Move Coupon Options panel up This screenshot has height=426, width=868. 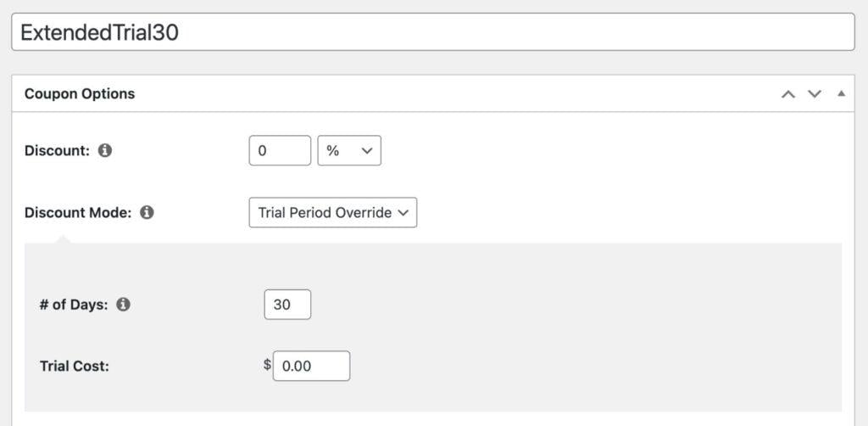[x=788, y=94]
